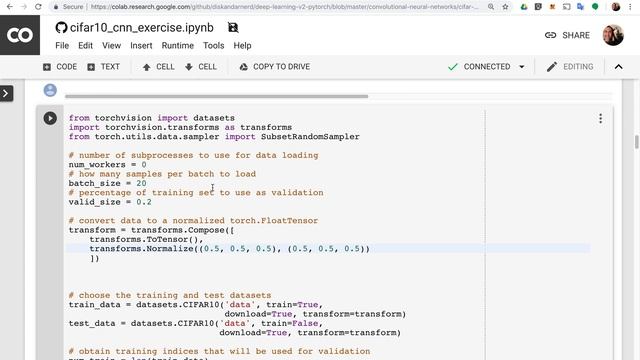Image resolution: width=640 pixels, height=360 pixels.
Task: Click the user avatar icon above the code cell
Action: tap(50, 90)
